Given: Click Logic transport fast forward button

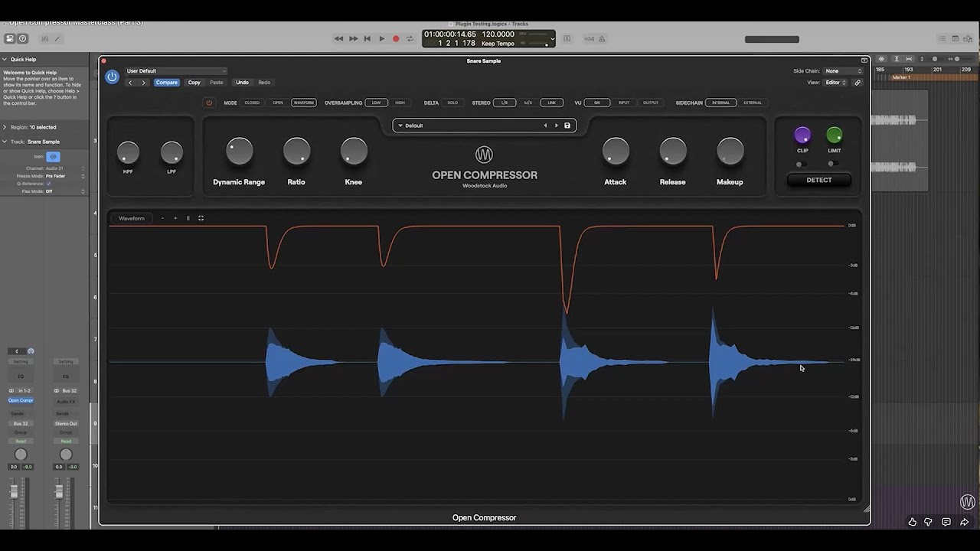Looking at the screenshot, I should [x=353, y=38].
